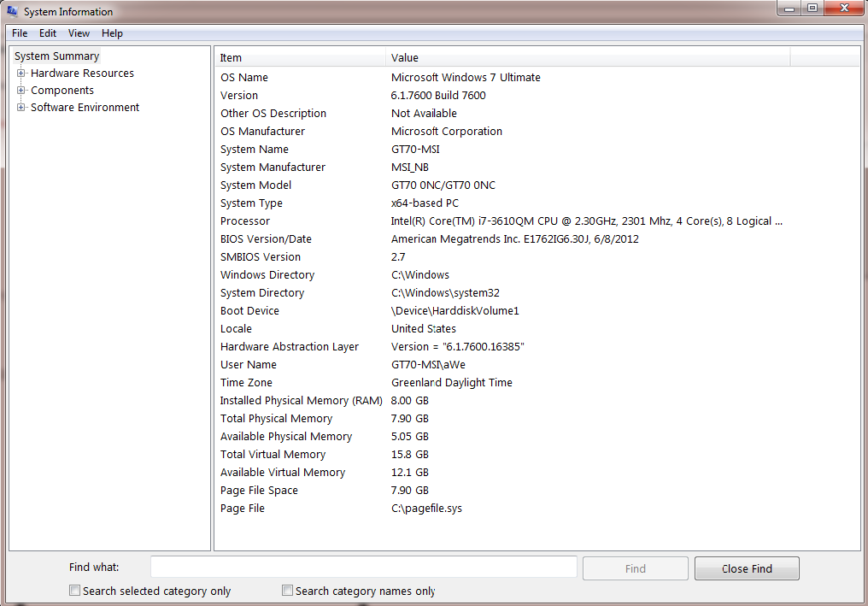Click the x64-based PC value
This screenshot has height=606, width=868.
425,203
